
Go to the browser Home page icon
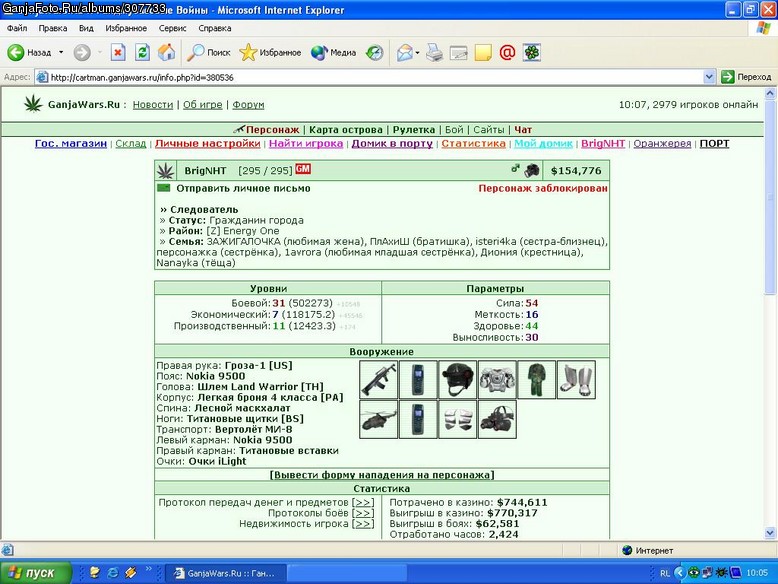tap(167, 53)
